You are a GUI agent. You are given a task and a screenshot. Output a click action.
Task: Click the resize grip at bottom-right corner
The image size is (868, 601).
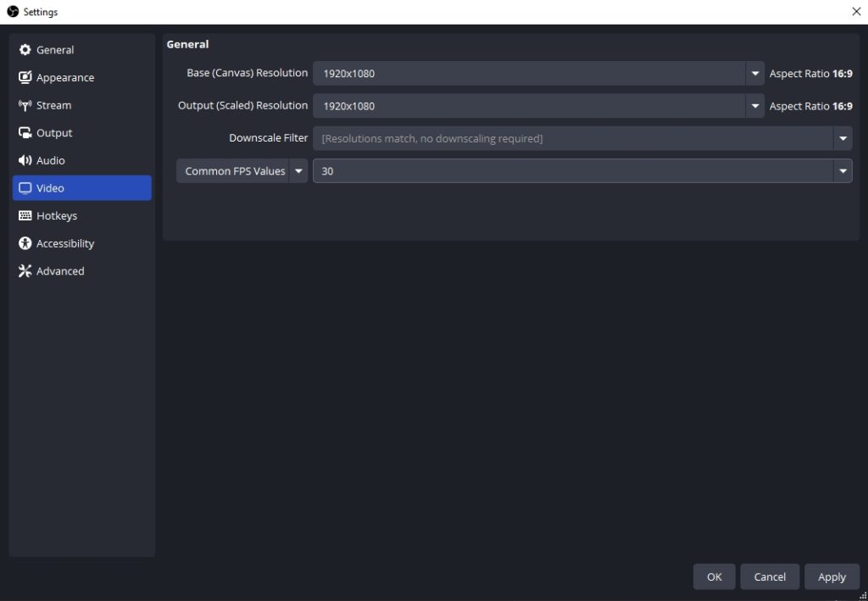[x=861, y=596]
